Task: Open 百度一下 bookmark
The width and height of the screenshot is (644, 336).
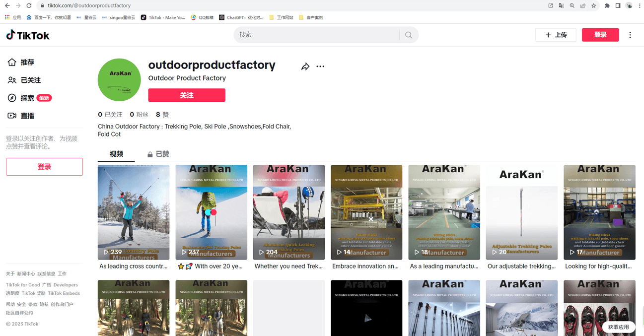Action: (x=49, y=17)
